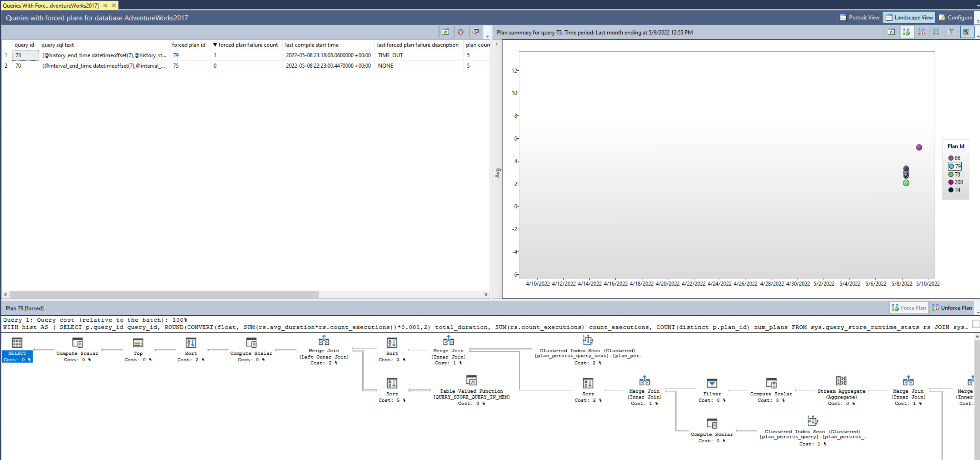
Task: Open the AdventureWorks2017 tab title
Action: (50, 5)
